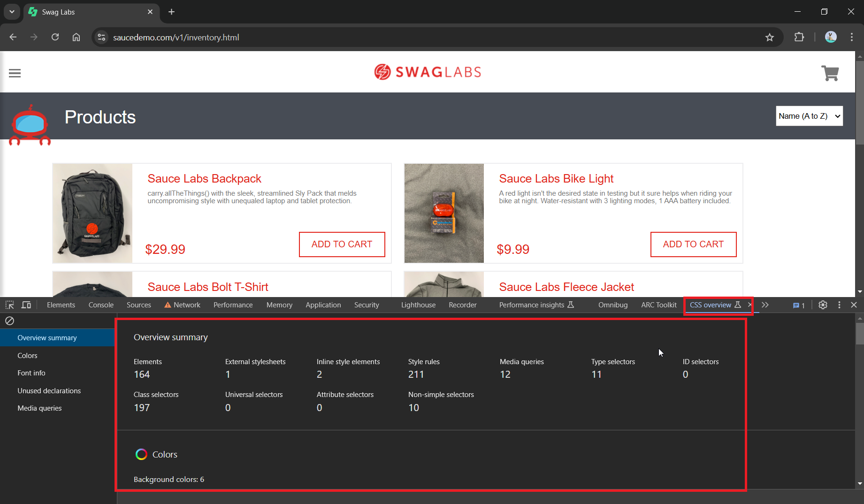Open the shopping cart icon
The width and height of the screenshot is (864, 504).
(830, 73)
